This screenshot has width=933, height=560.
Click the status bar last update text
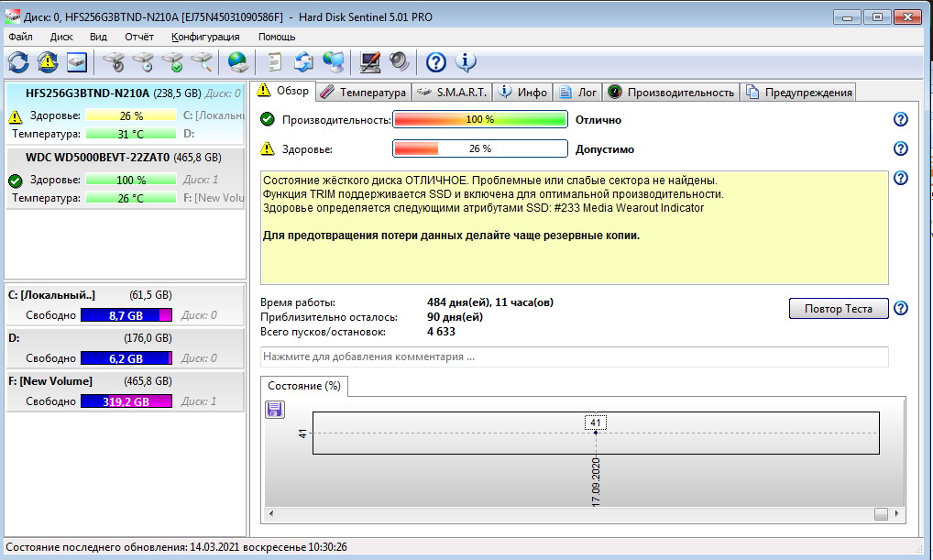[176, 547]
